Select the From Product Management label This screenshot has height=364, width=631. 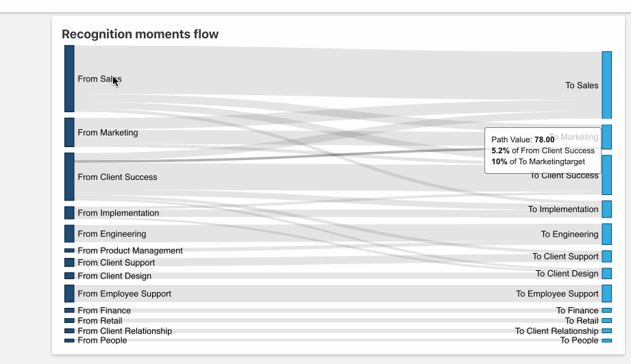pyautogui.click(x=130, y=251)
